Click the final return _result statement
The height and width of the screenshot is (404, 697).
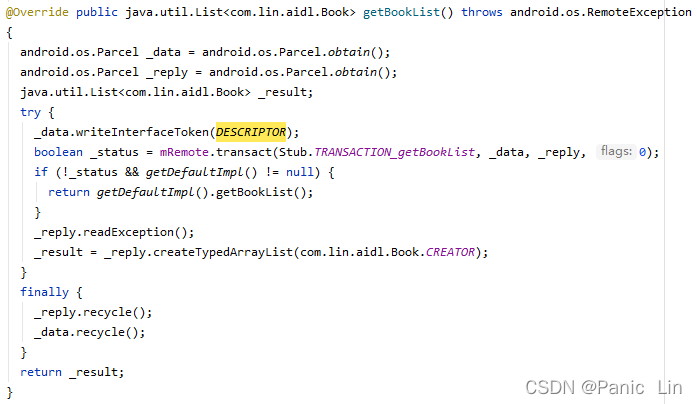click(x=72, y=372)
